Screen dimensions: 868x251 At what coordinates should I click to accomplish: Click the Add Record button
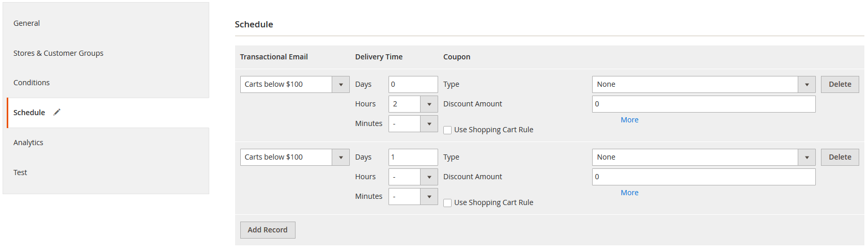click(268, 230)
